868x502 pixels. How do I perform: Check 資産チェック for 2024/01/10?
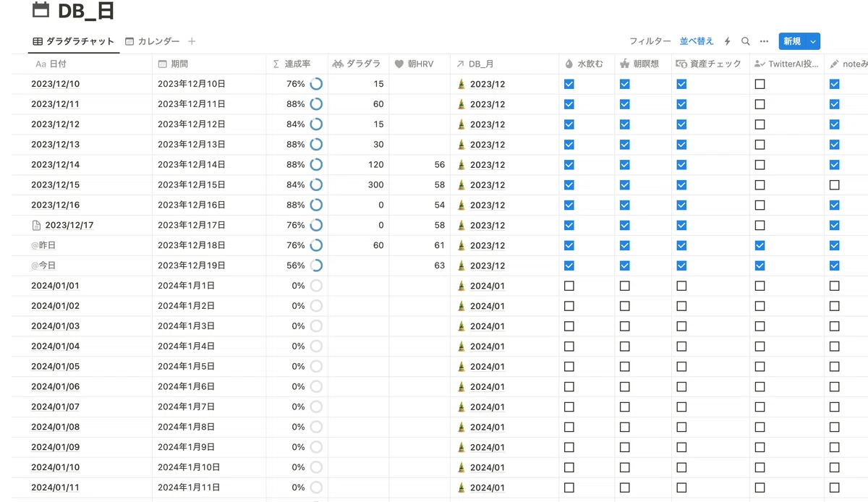[x=681, y=467]
